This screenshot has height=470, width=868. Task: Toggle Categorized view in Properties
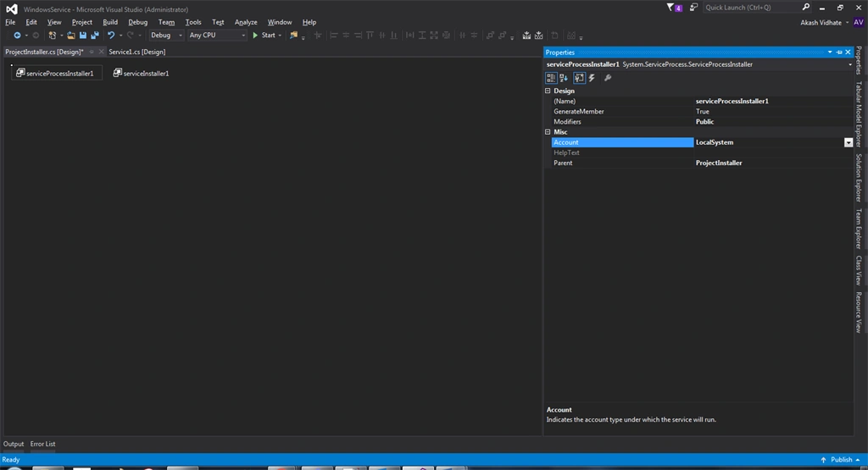point(551,78)
